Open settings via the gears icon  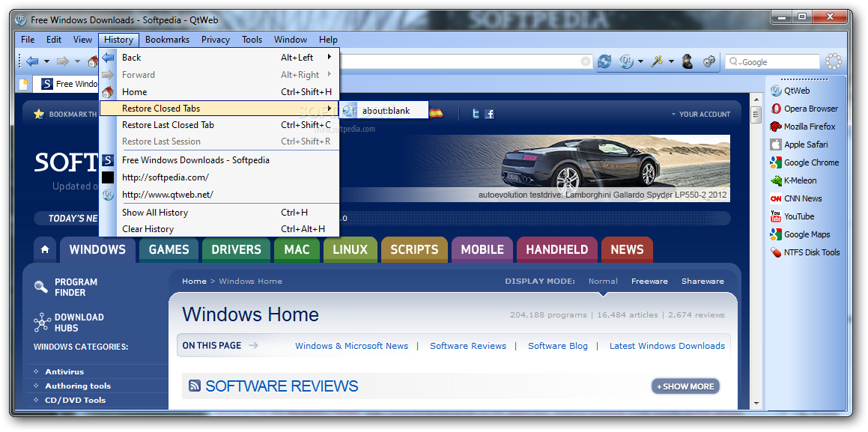pos(709,62)
